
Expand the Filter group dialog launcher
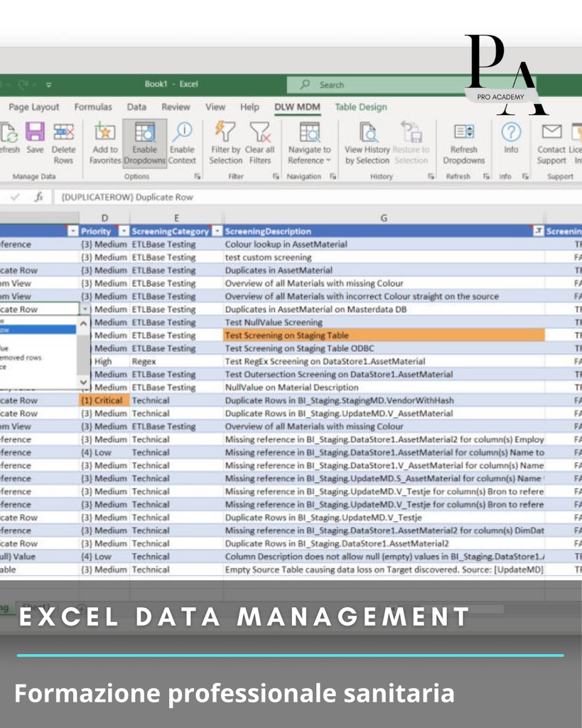[276, 176]
